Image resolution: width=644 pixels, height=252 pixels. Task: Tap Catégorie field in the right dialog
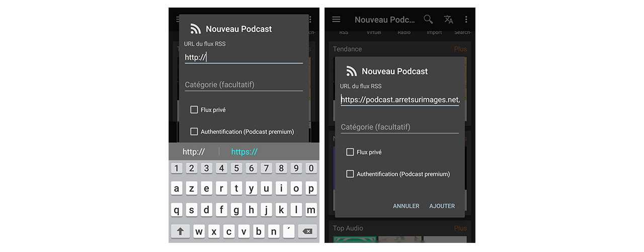pyautogui.click(x=399, y=127)
